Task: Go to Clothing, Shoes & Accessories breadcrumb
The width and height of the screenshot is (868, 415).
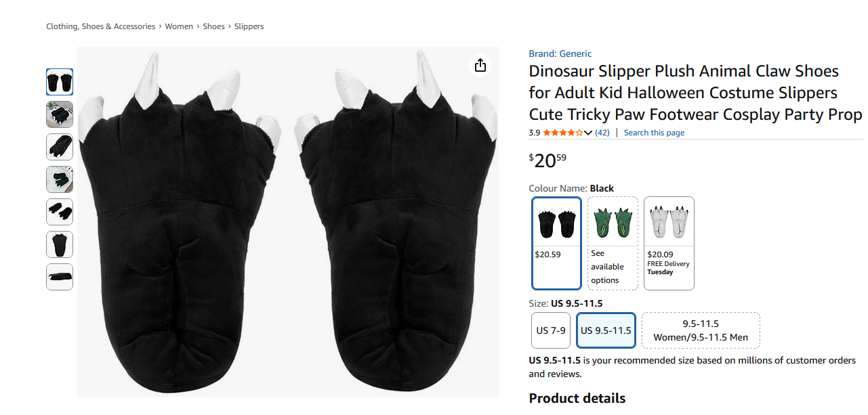Action: [100, 26]
